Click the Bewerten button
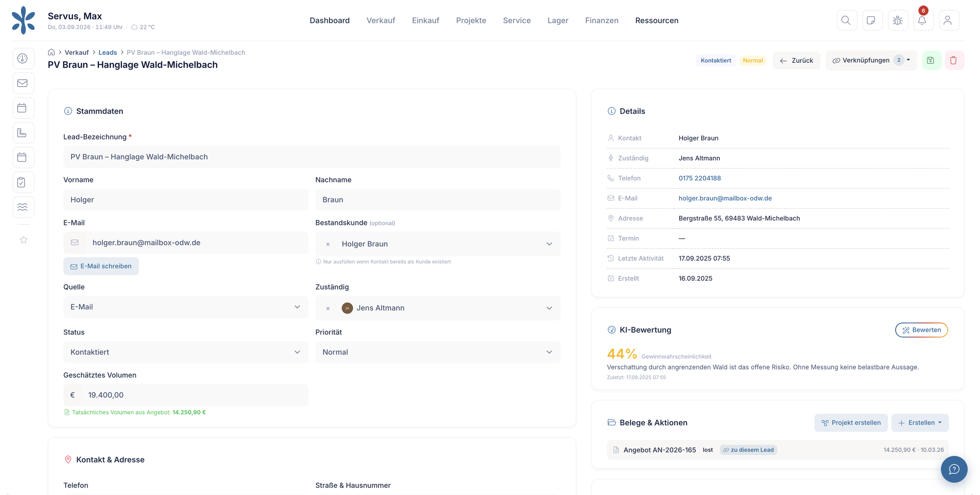This screenshot has height=495, width=980. (x=921, y=330)
